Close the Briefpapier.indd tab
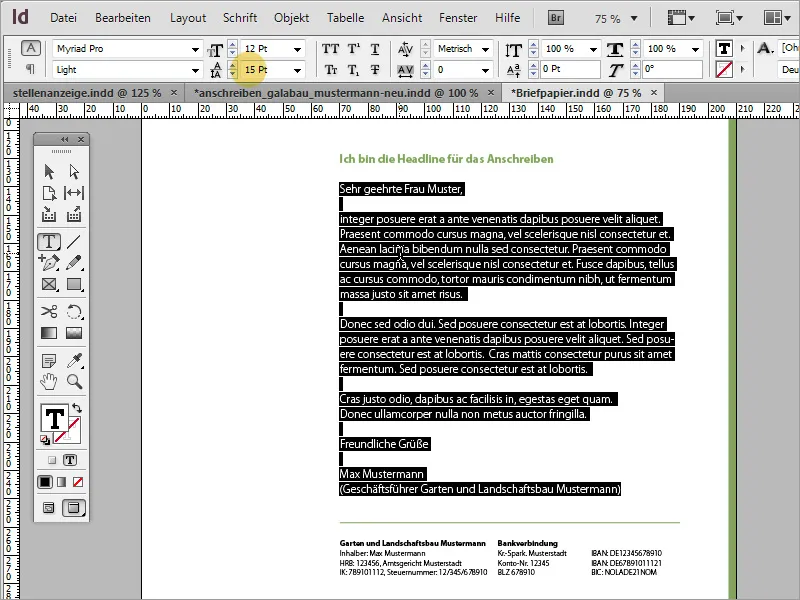Viewport: 800px width, 600px height. [654, 93]
